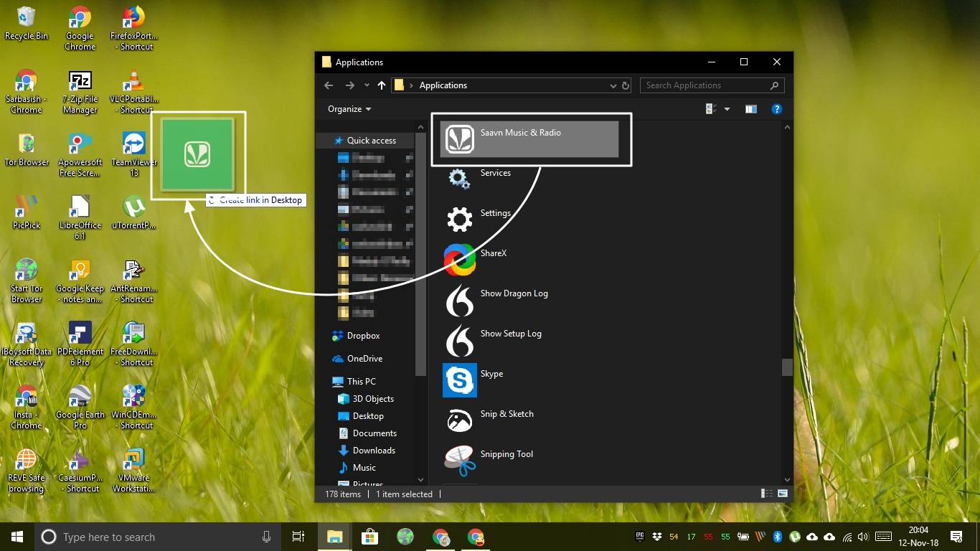The image size is (980, 551).
Task: Select Google Keep notes desktop icon
Action: point(80,281)
